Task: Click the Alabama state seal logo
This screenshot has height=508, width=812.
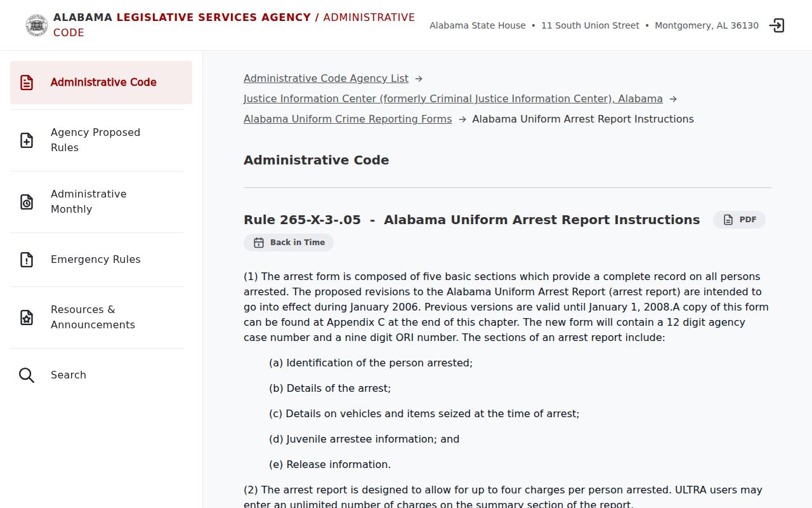Action: pyautogui.click(x=37, y=25)
